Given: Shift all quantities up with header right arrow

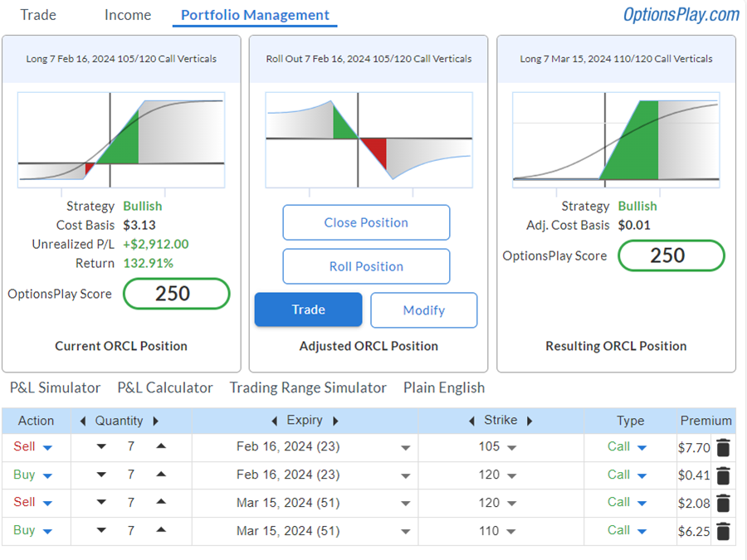Looking at the screenshot, I should (x=155, y=421).
